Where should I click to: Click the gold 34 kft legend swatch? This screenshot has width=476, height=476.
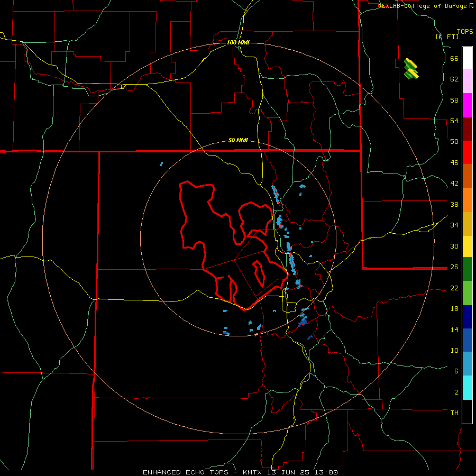tap(467, 224)
